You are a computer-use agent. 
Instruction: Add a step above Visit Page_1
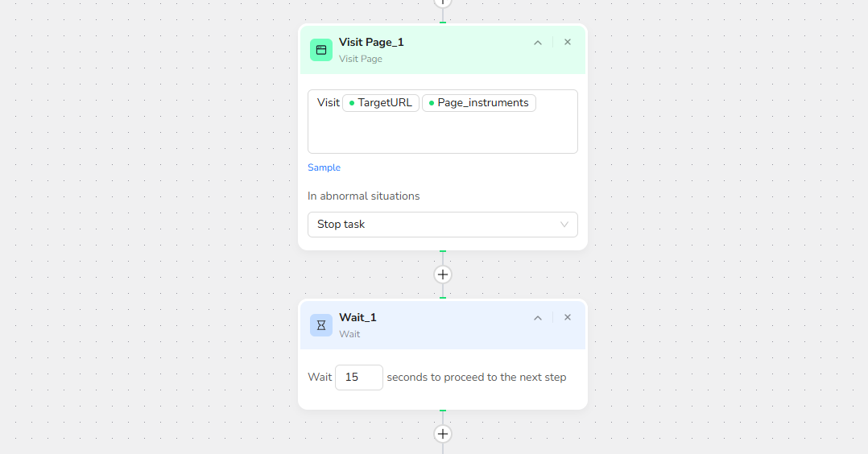(x=442, y=2)
